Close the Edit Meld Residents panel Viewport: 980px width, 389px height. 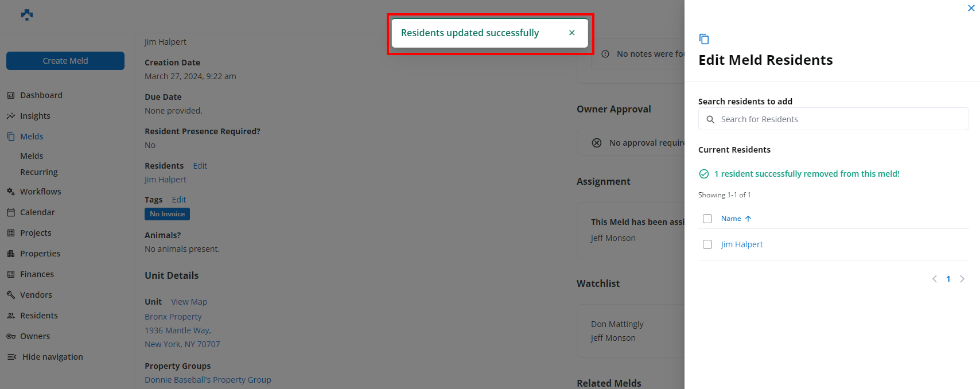(x=971, y=8)
